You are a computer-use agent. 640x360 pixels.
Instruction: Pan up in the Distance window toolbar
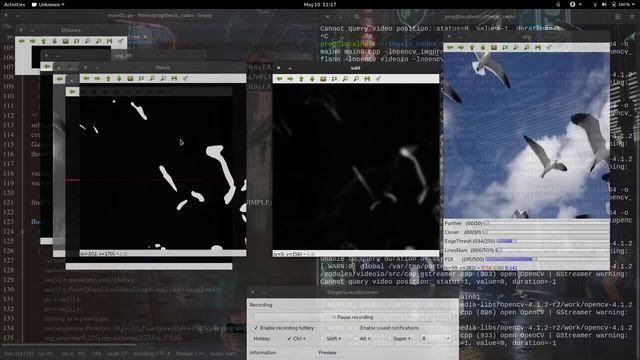coord(43,41)
